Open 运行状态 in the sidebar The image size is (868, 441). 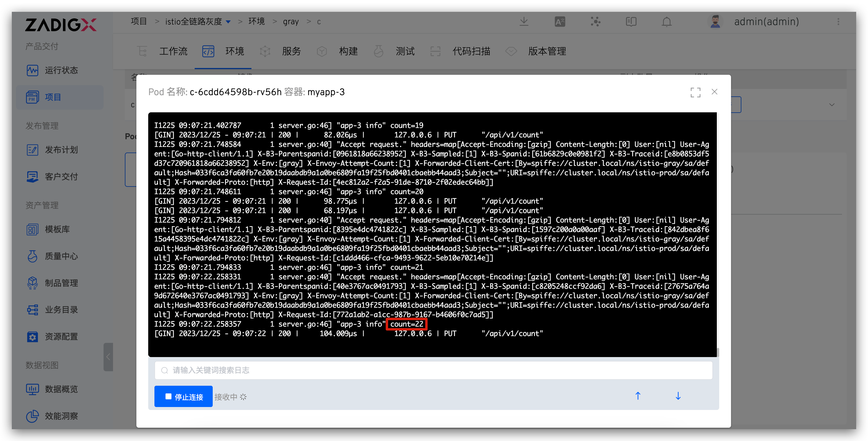coord(61,70)
